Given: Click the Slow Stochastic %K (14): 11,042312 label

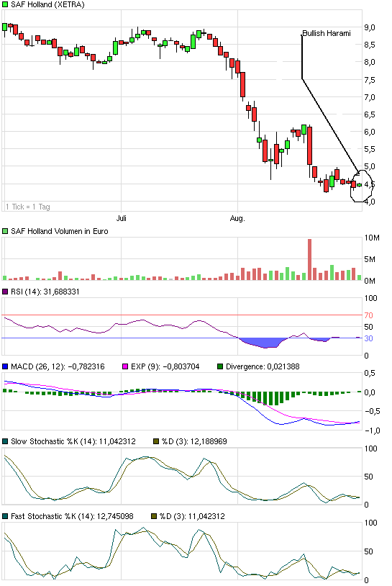Looking at the screenshot, I should (x=73, y=441).
